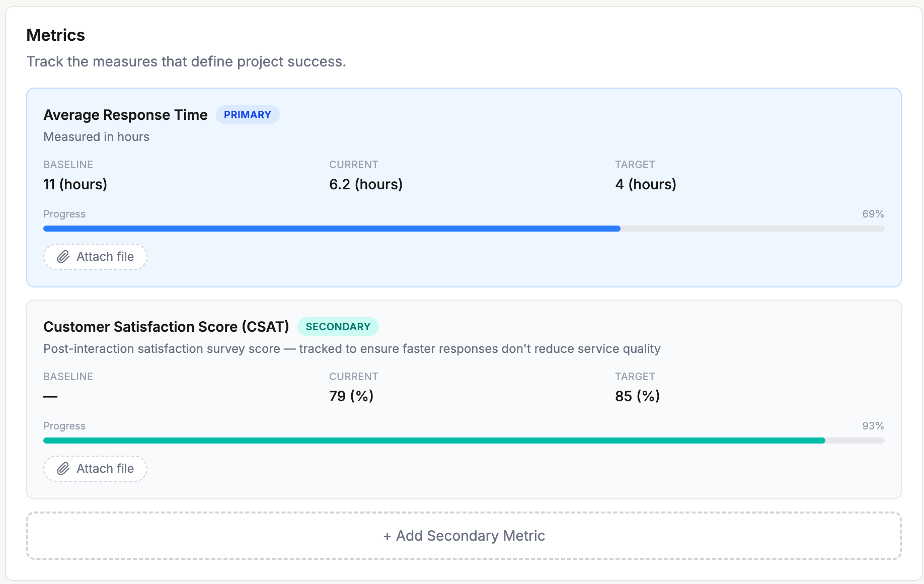Click the 'Measured in hours' description
924x584 pixels.
click(x=96, y=137)
